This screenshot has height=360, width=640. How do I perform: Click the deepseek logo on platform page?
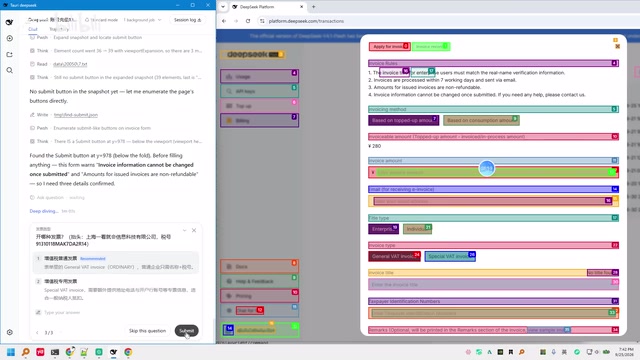point(252,54)
